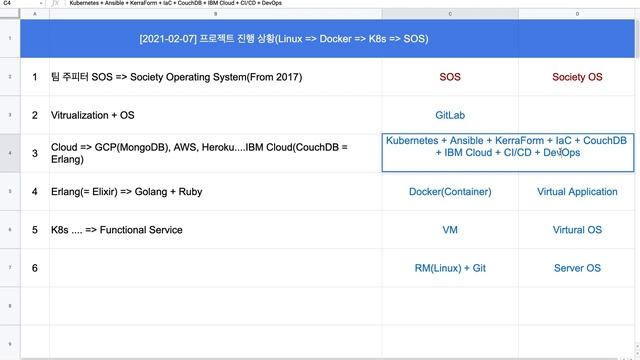Click the blue title cell dated 2021-02-07

[x=327, y=38]
